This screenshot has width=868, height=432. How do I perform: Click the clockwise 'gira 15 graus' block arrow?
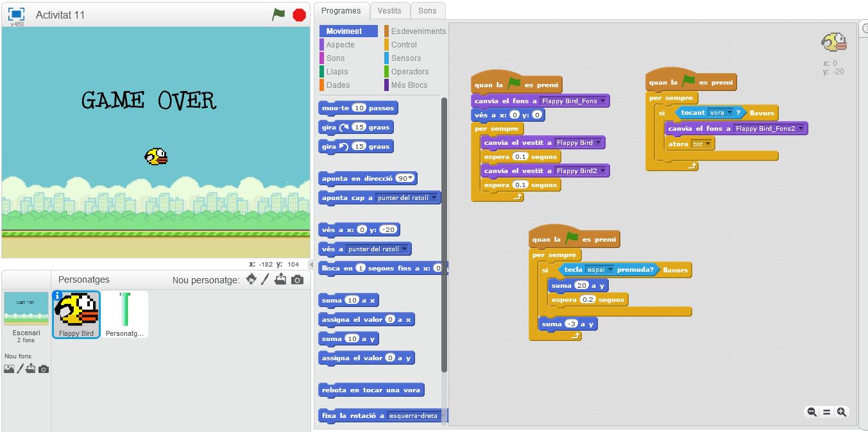pos(345,127)
